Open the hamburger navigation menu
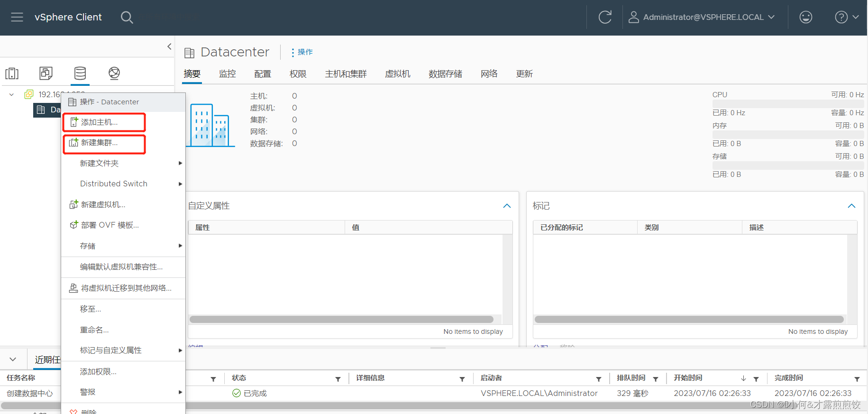This screenshot has width=868, height=414. click(17, 17)
